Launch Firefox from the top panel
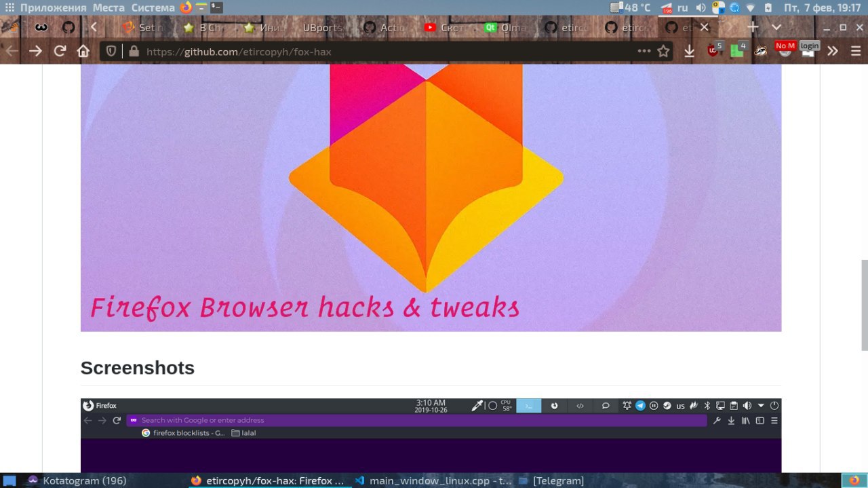This screenshot has height=488, width=868. coord(186,7)
